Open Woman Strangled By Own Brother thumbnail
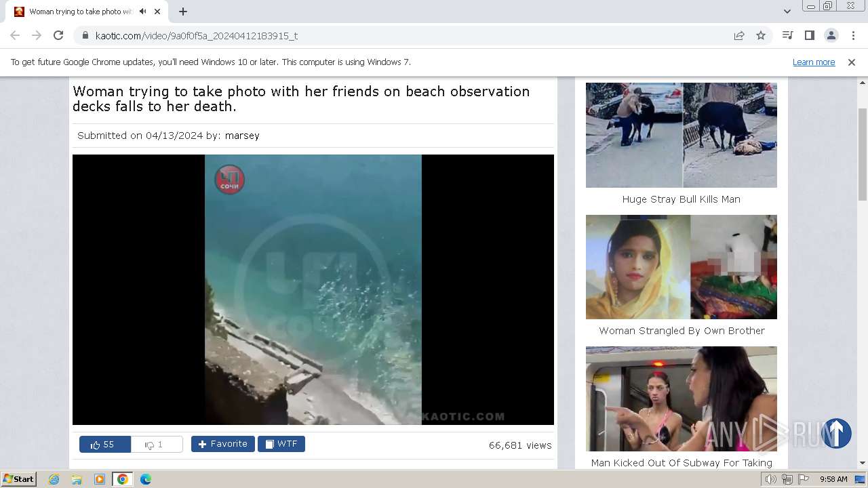 682,267
